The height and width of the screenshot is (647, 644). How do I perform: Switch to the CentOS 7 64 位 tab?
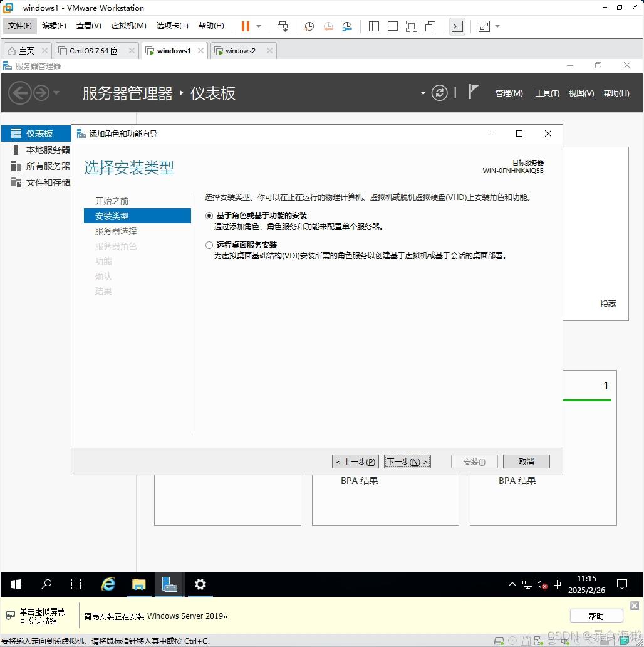click(x=93, y=51)
